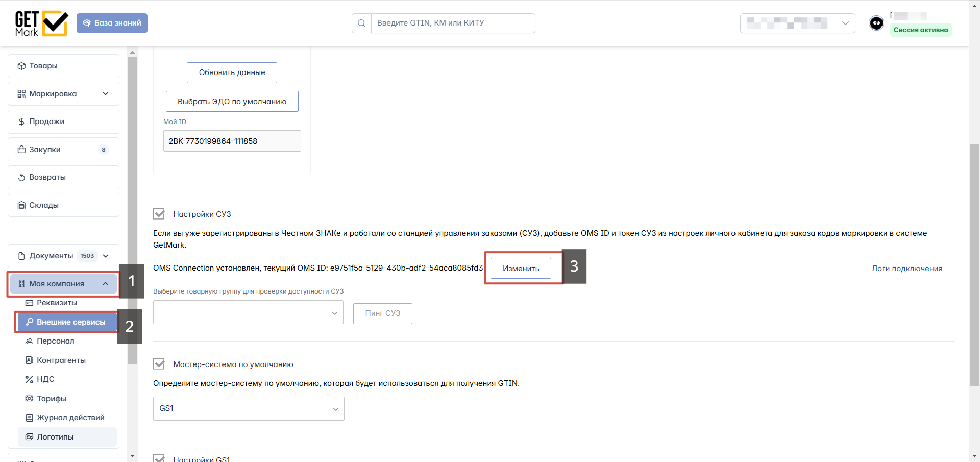Click the Маркировка QR code icon

point(21,94)
